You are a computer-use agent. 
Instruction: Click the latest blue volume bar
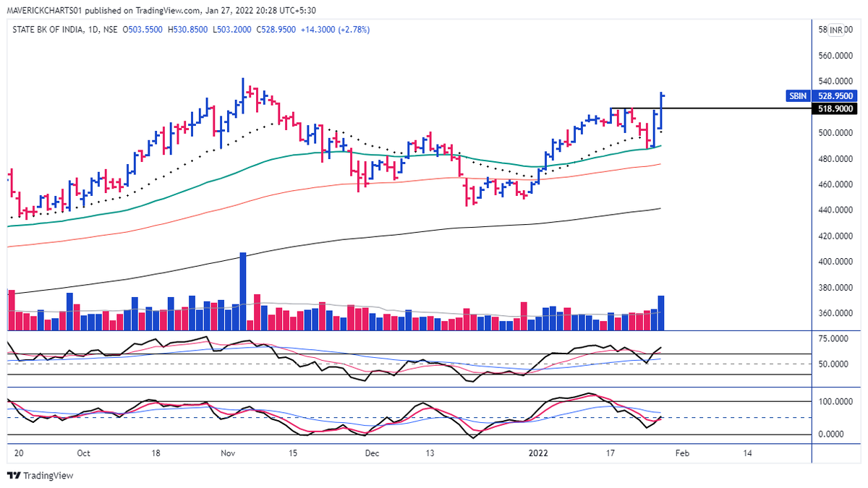point(660,313)
